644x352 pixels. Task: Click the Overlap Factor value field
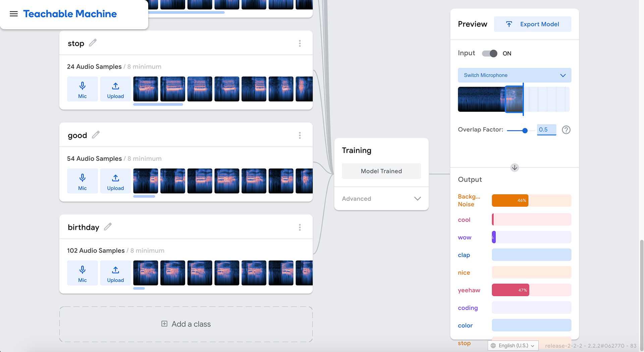[x=546, y=130]
